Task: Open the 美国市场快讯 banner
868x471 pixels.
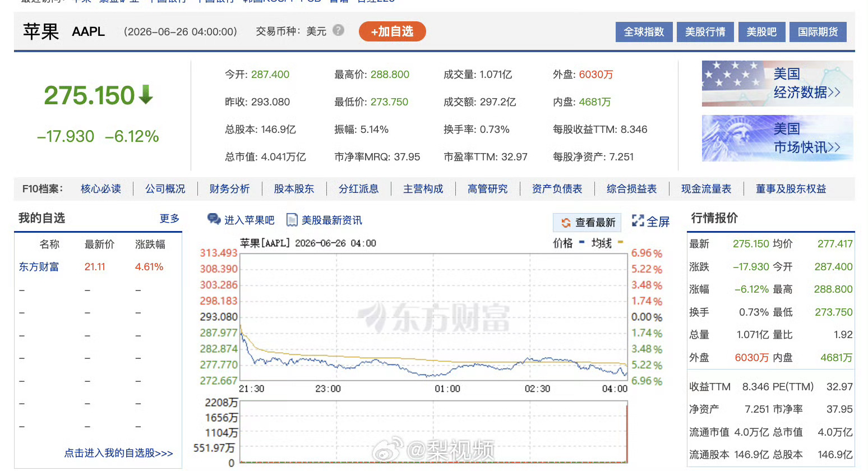Action: click(x=777, y=138)
